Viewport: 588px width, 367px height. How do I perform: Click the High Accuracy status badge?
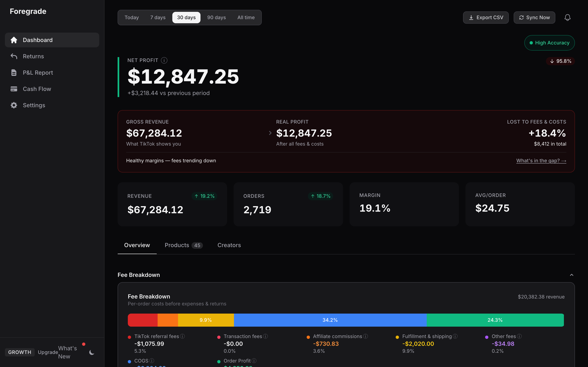(549, 43)
